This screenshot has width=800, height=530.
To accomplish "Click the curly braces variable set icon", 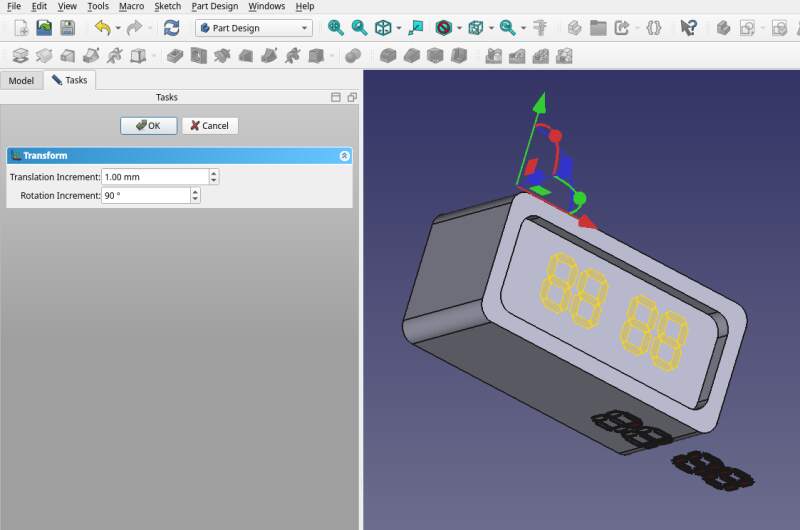I will 654,28.
